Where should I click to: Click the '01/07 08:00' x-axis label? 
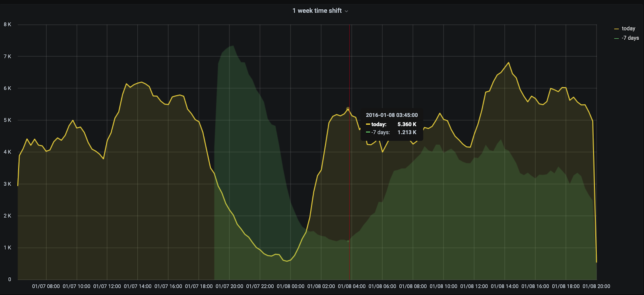point(46,287)
